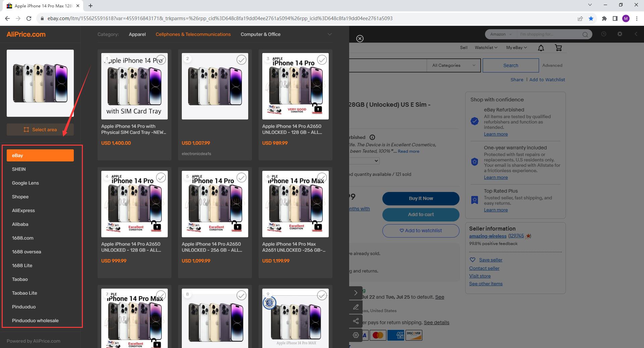
Task: Click the eBay Search button
Action: click(511, 65)
